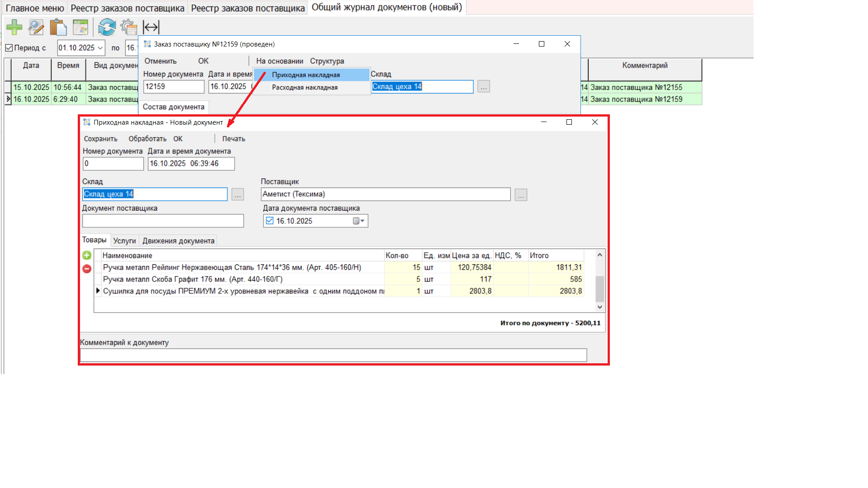Open the supplier document date calendar dropdown
868x488 pixels.
[359, 221]
